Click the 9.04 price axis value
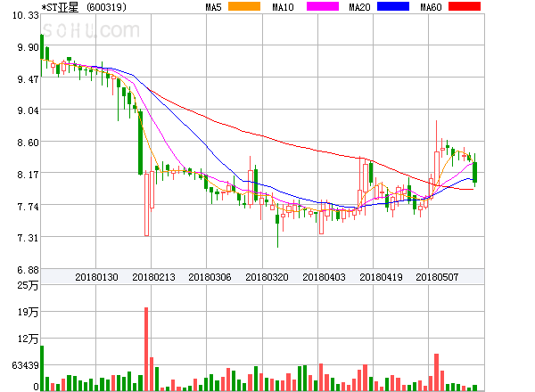 tap(28, 110)
